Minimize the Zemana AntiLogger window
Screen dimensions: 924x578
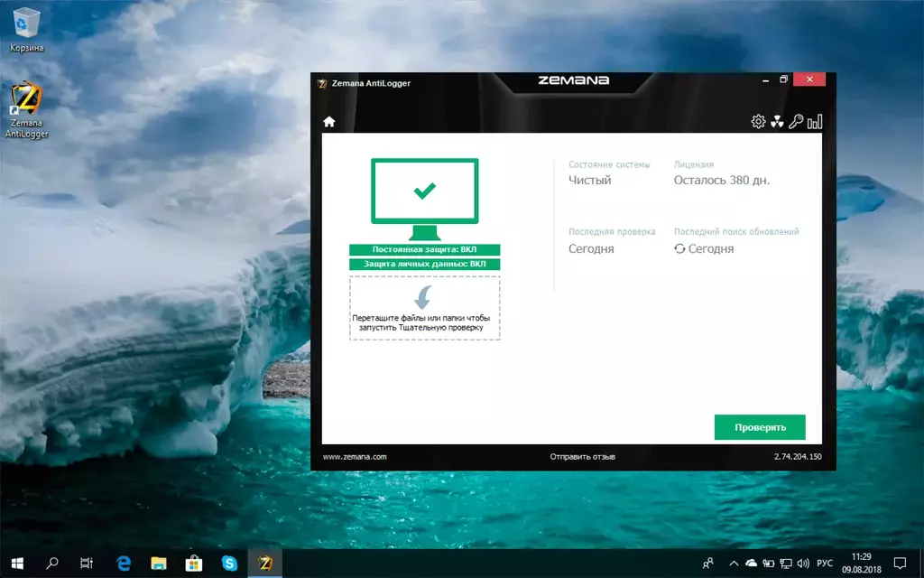(x=765, y=79)
